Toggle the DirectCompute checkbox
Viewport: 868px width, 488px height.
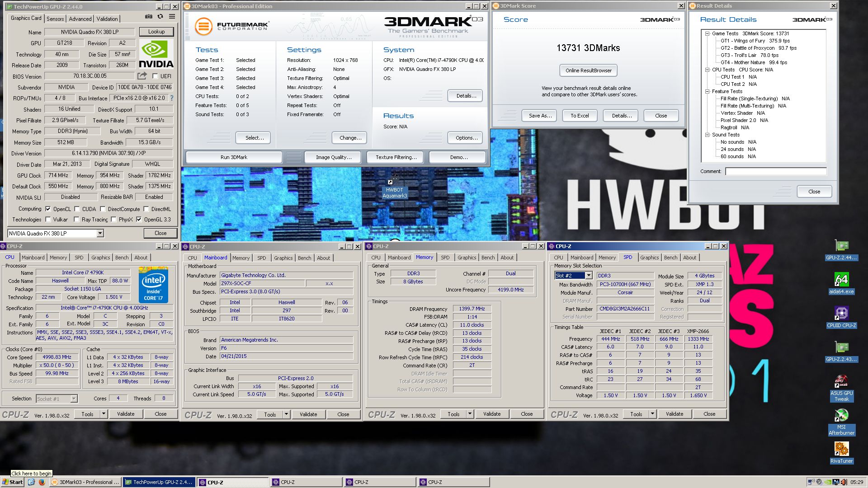(103, 209)
